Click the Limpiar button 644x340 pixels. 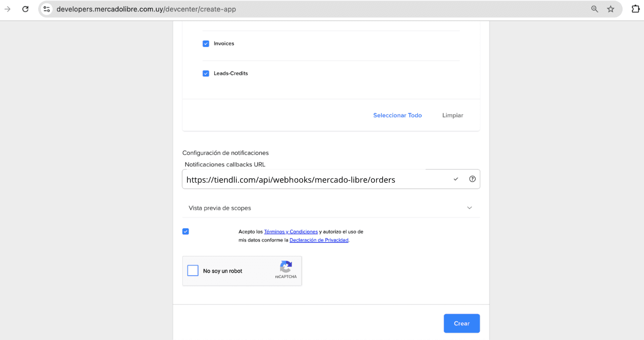click(x=453, y=115)
